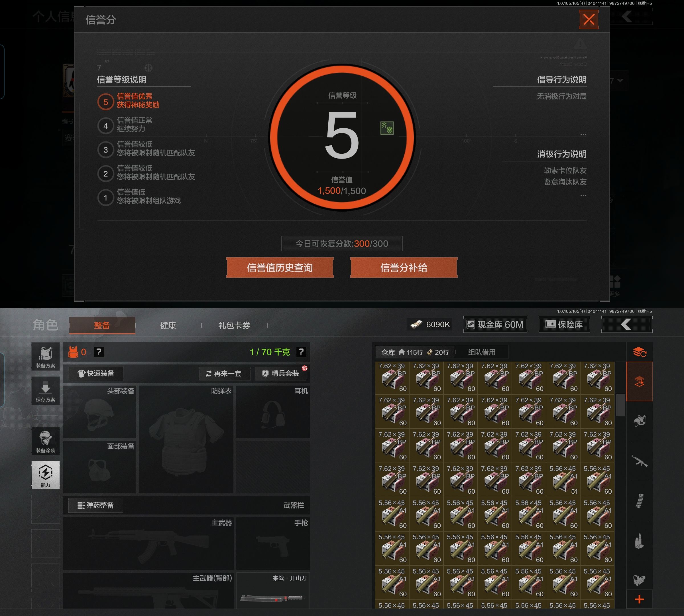
Task: Switch to the 健康 tab
Action: [x=168, y=325]
